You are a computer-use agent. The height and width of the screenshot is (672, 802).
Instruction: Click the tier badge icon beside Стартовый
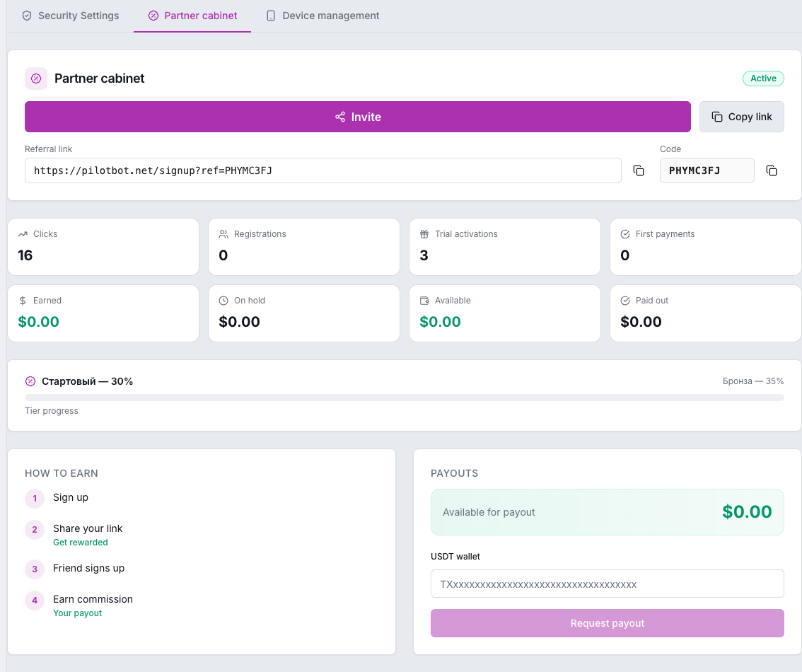(x=30, y=381)
